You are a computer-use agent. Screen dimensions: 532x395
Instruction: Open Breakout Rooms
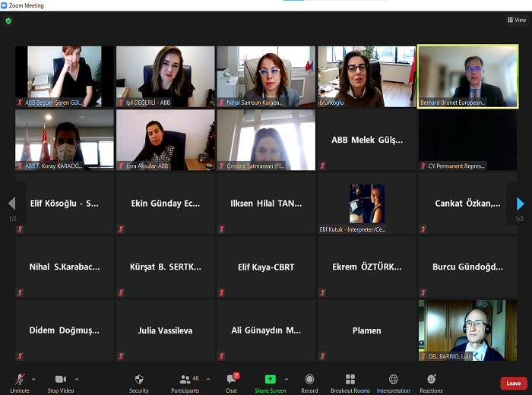[350, 380]
